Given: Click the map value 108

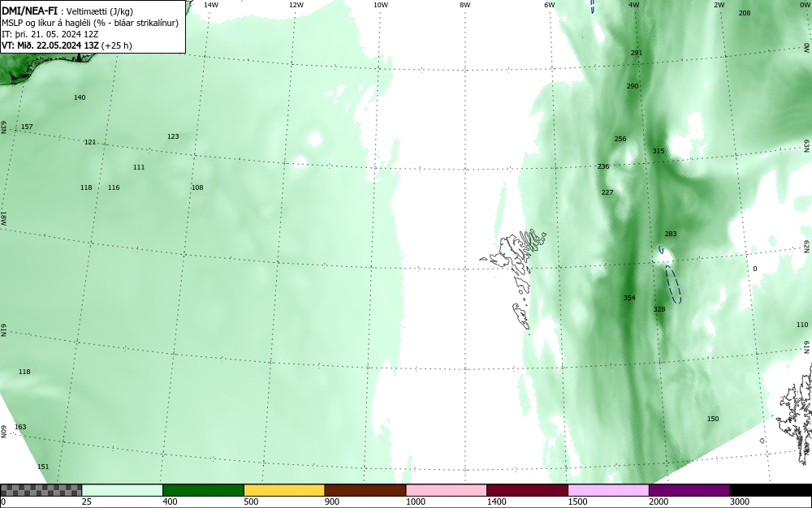Looking at the screenshot, I should [197, 187].
